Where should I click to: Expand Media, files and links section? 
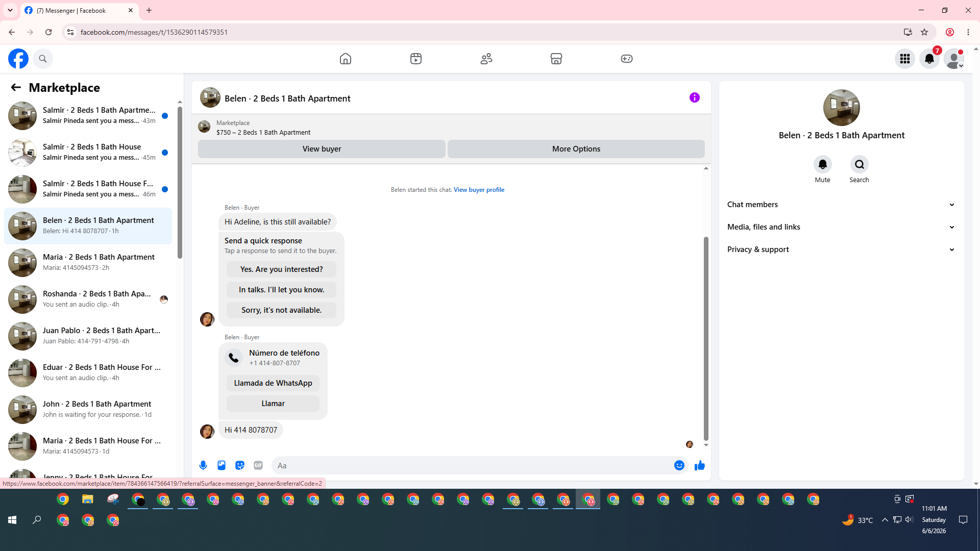[842, 227]
